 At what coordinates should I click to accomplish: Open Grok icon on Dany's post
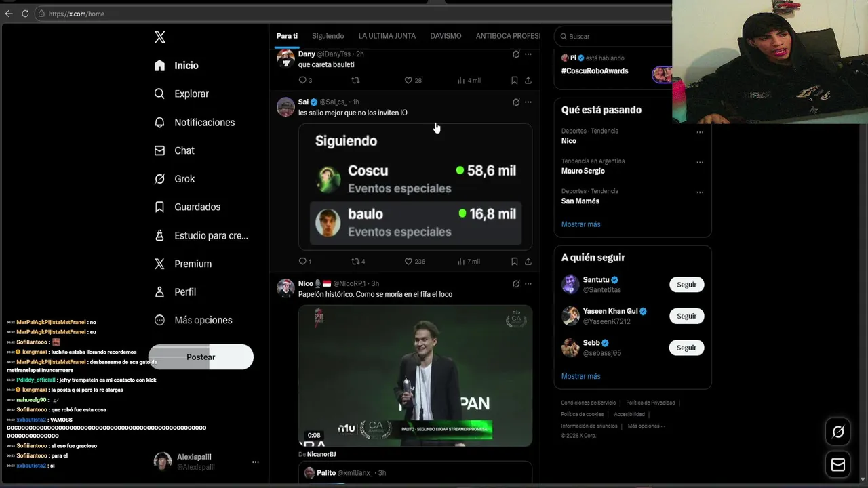coord(516,54)
